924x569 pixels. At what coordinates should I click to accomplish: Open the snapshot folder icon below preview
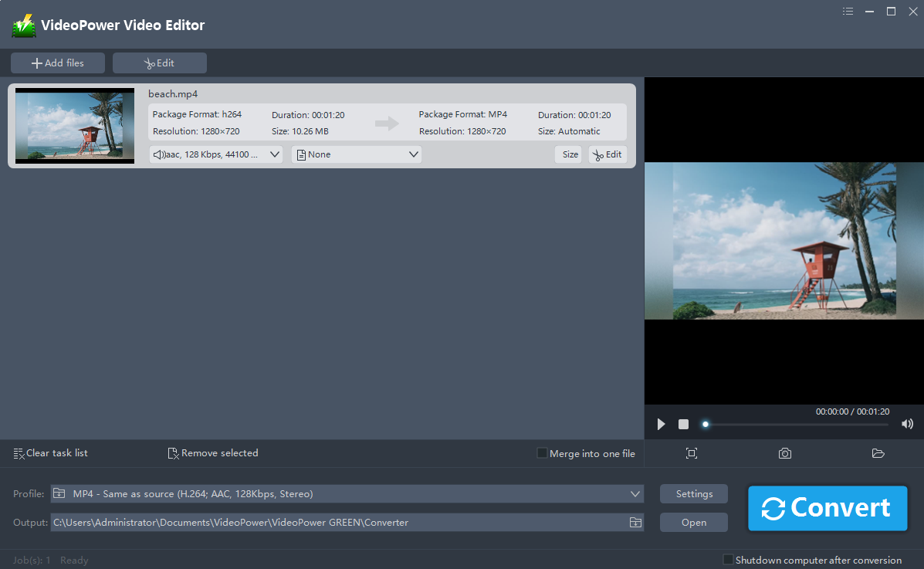(x=878, y=453)
